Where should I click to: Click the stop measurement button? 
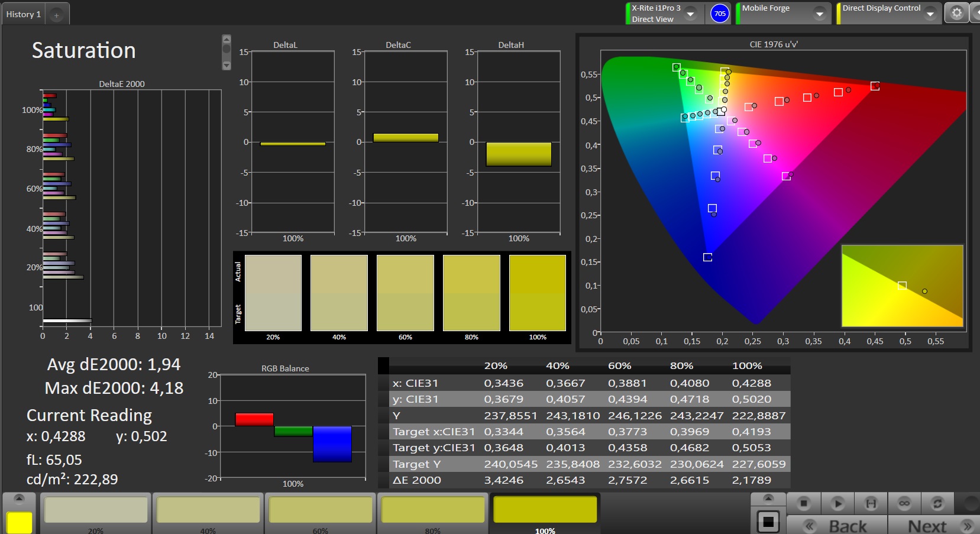tap(803, 503)
